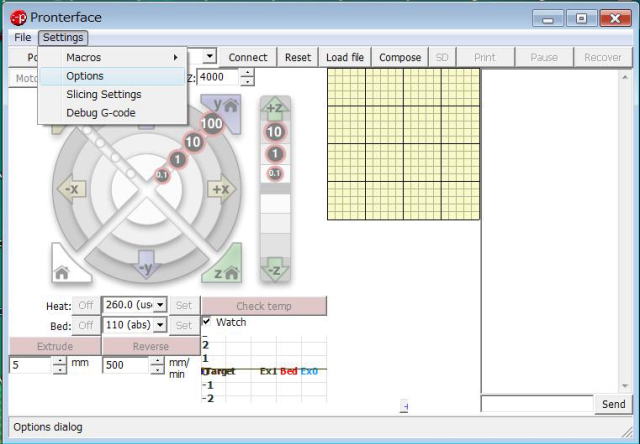This screenshot has height=444, width=640.
Task: Open the port selection dropdown arrow
Action: point(209,56)
